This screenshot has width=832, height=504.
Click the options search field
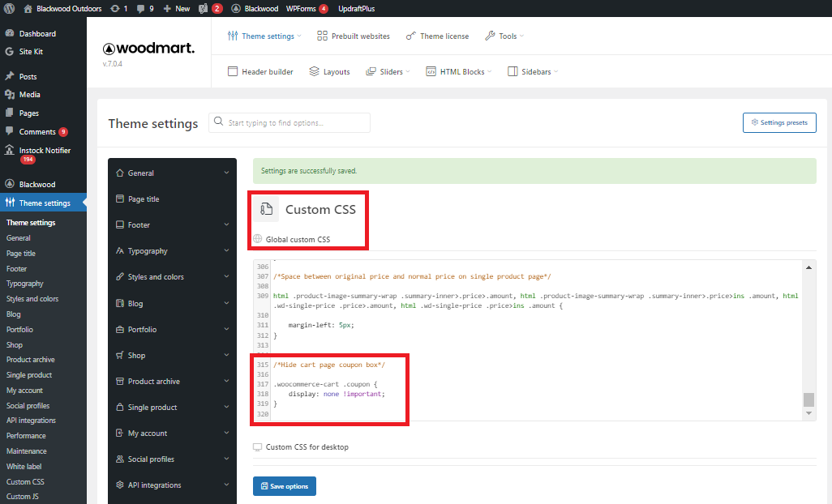[x=289, y=122]
